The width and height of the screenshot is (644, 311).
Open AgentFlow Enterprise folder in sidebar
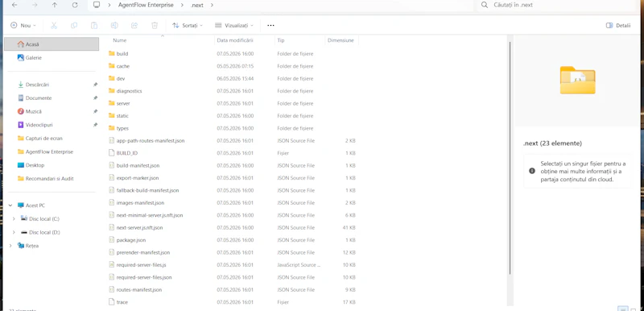tap(49, 151)
